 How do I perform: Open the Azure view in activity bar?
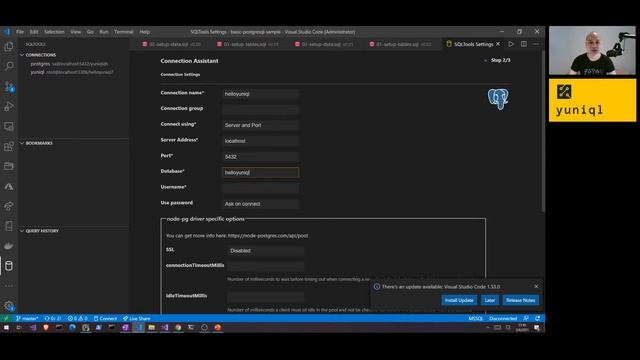[x=9, y=186]
